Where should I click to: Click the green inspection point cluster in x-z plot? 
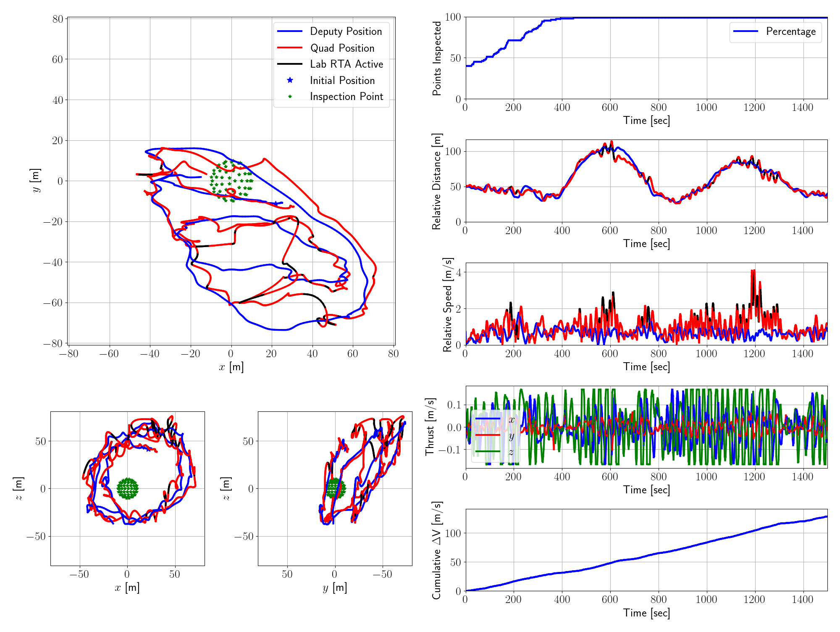127,488
